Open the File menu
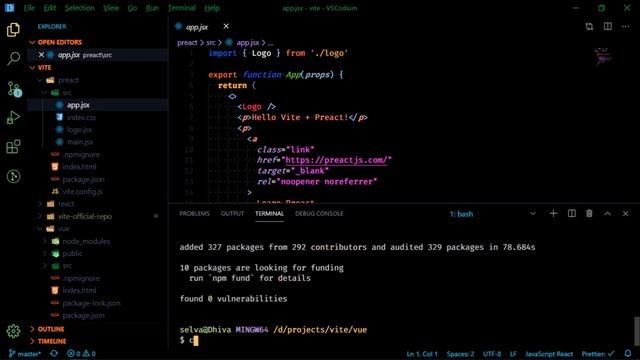Screen dimensions: 640x360 pyautogui.click(x=29, y=8)
